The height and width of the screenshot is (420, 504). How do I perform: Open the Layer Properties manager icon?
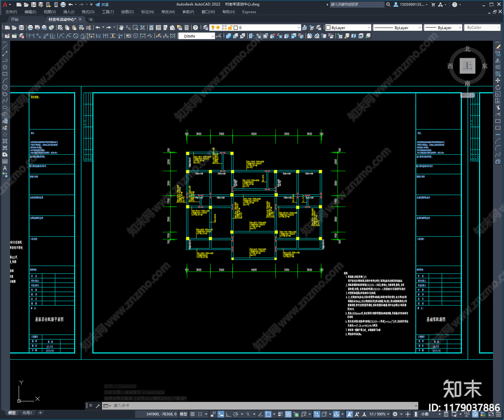206,28
